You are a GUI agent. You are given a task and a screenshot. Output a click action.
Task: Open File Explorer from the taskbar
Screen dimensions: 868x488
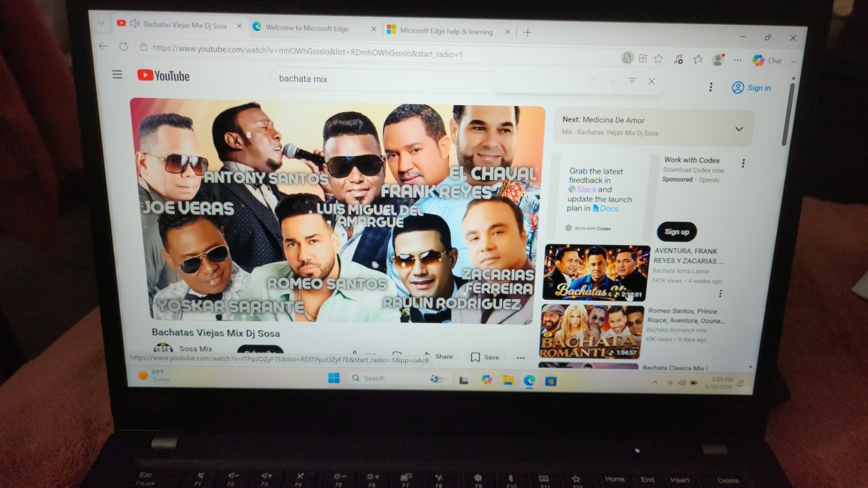pos(508,380)
